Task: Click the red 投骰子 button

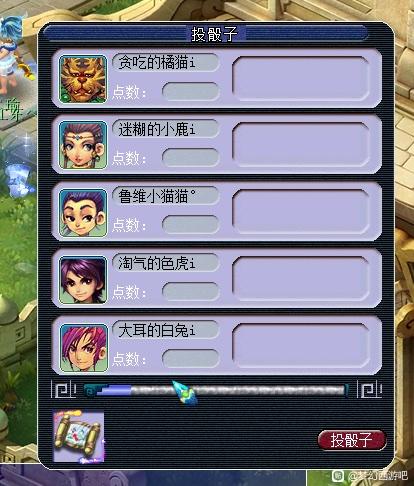Action: pyautogui.click(x=352, y=440)
